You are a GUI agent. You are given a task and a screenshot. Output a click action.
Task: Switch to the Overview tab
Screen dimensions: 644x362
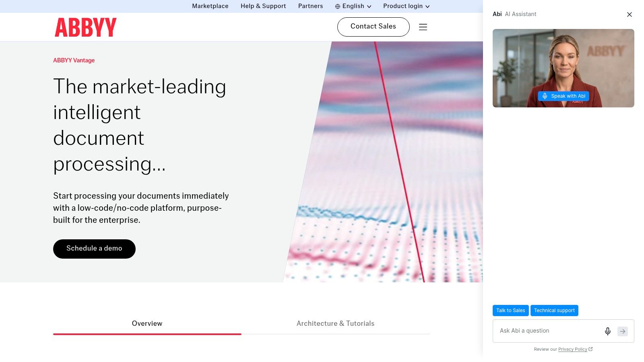147,323
